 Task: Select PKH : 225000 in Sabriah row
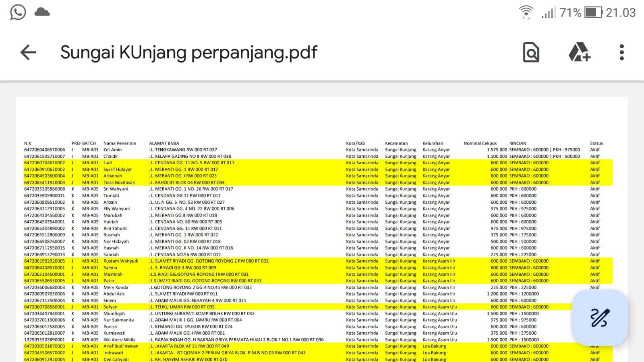[x=523, y=254]
